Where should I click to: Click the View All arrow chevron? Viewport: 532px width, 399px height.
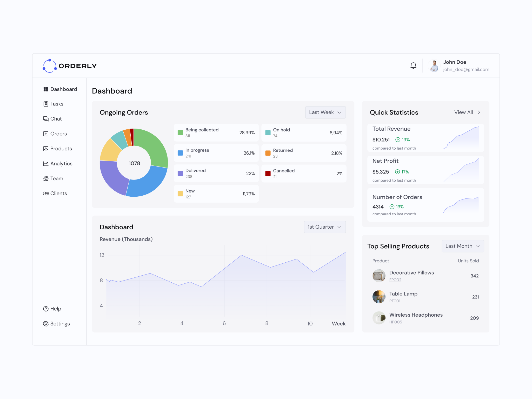tap(479, 112)
